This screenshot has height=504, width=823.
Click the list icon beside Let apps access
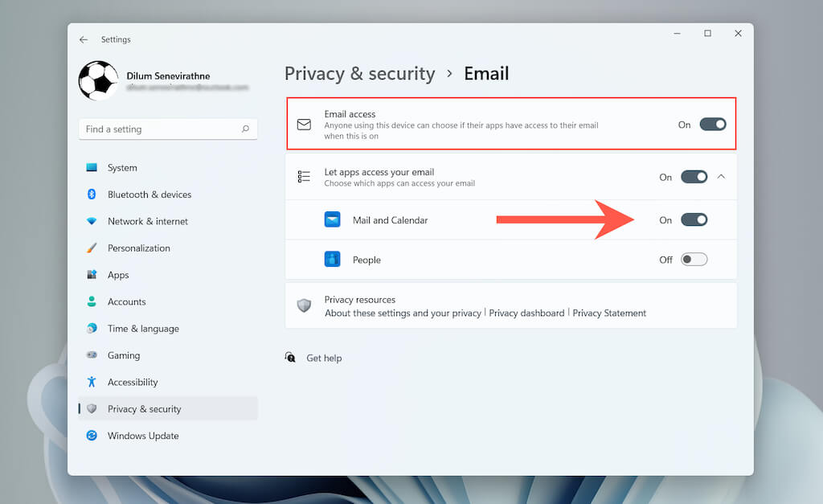304,176
